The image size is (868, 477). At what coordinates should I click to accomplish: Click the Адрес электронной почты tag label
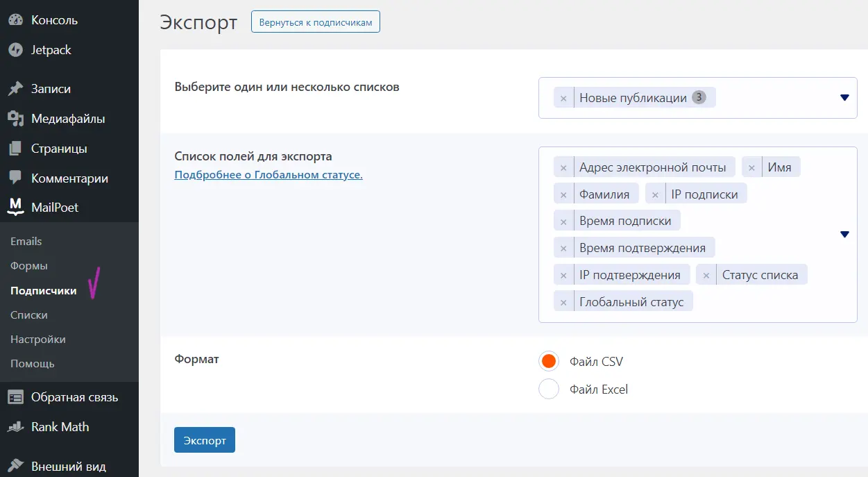[x=653, y=168]
